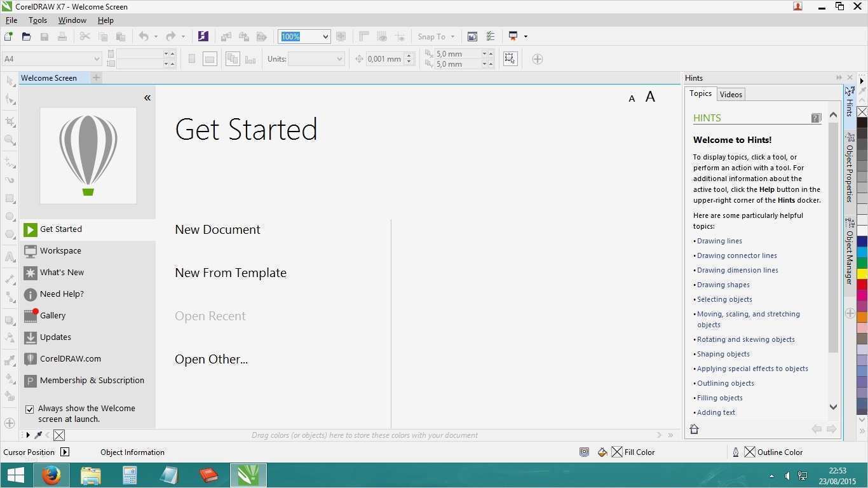Click the color proofing icon in status bar
Screen dimensions: 868x488
pos(584,452)
